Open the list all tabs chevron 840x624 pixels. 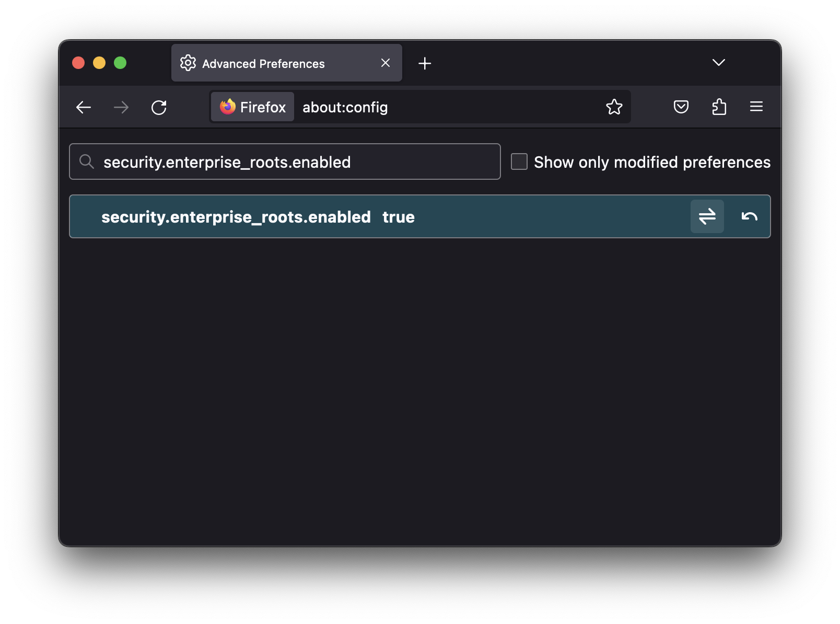(x=718, y=62)
